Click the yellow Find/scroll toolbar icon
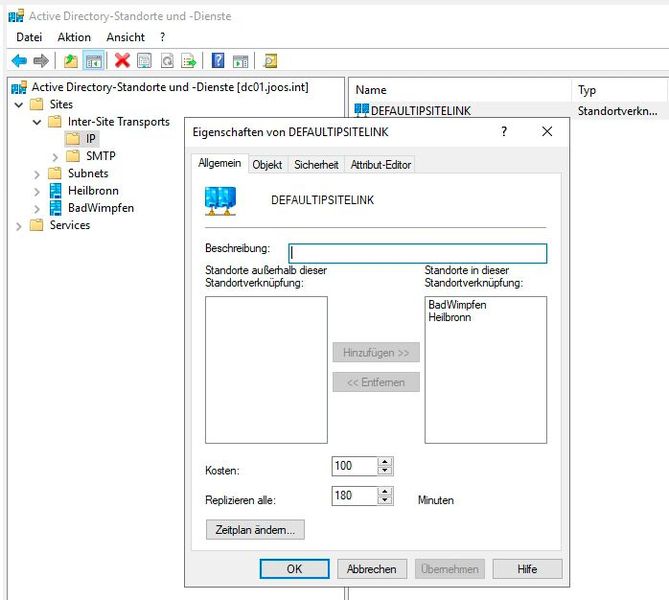This screenshot has height=600, width=669. coord(271,61)
